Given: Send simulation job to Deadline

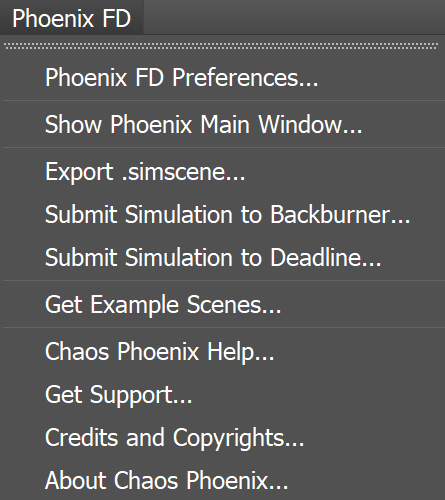Looking at the screenshot, I should pos(224,257).
